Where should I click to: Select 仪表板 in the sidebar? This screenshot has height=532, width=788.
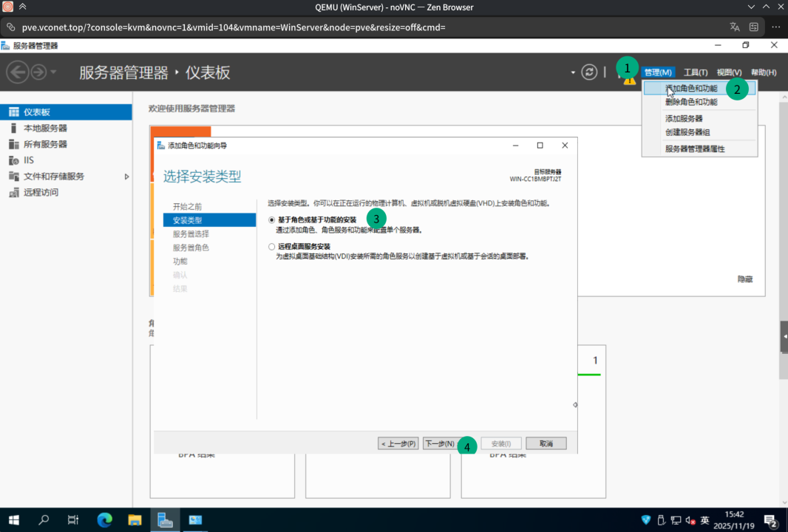pyautogui.click(x=66, y=112)
